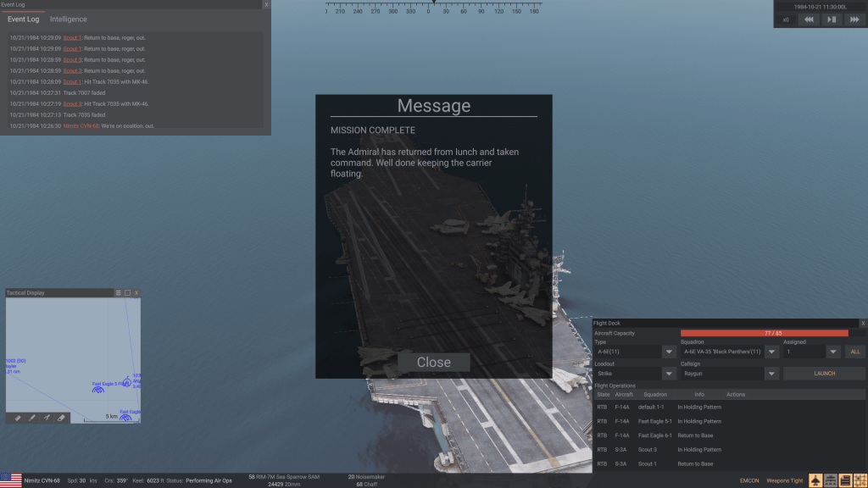
Task: Click the Aircraft Capacity progress bar
Action: coord(764,333)
